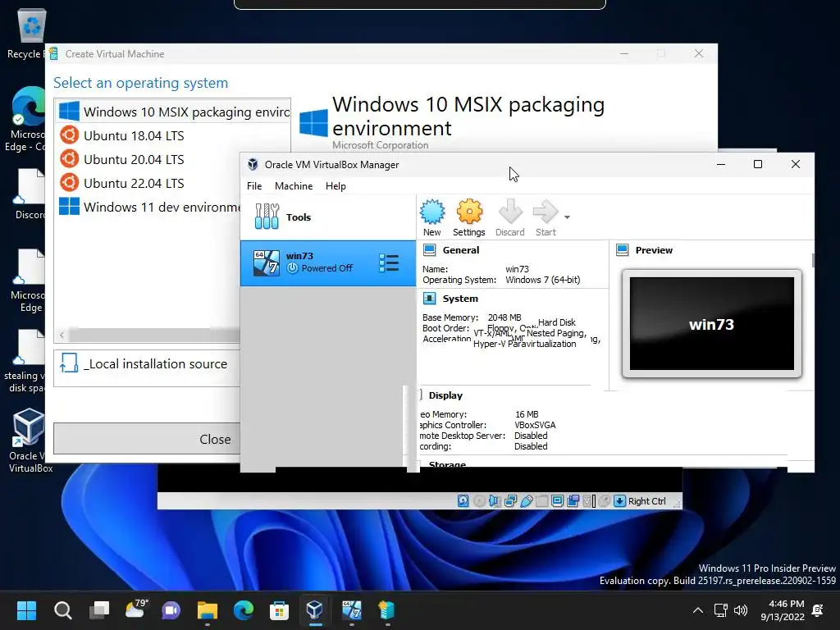Click the New machine toolbar icon
The height and width of the screenshot is (630, 840).
click(432, 217)
